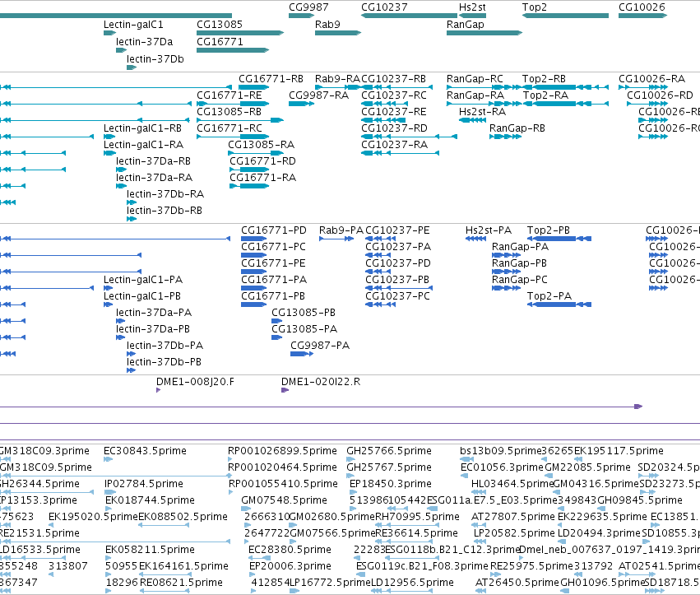The width and height of the screenshot is (700, 595).
Task: Select the CG10026 gene label
Action: (642, 7)
